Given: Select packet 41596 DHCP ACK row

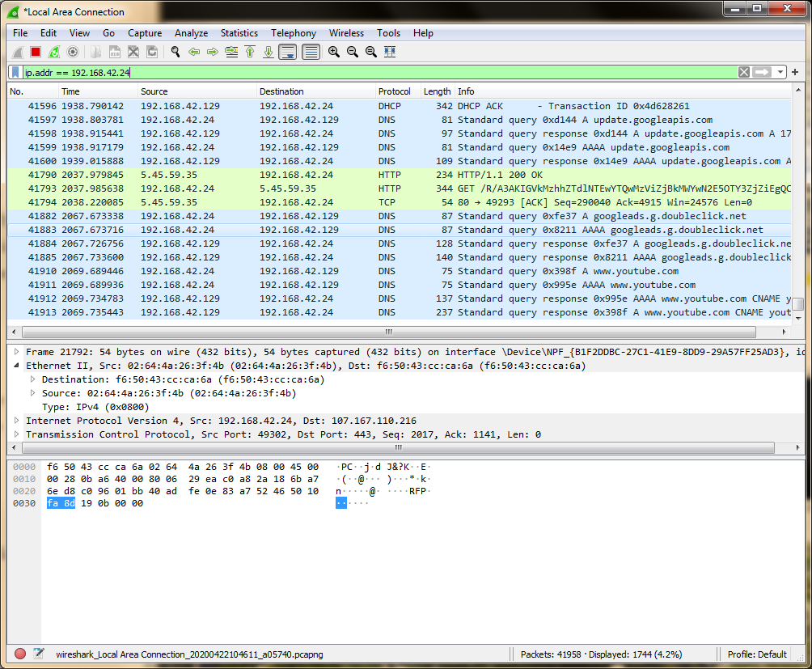Looking at the screenshot, I should 400,106.
